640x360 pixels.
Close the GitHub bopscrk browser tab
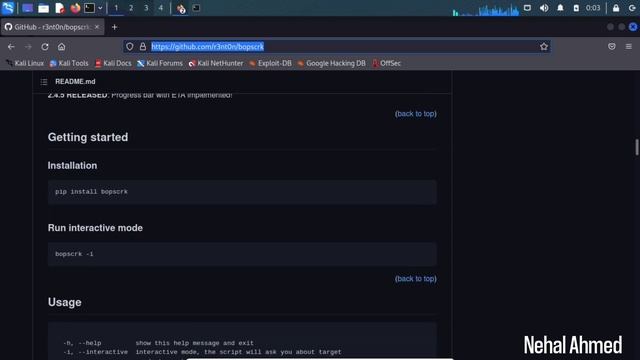pyautogui.click(x=97, y=27)
